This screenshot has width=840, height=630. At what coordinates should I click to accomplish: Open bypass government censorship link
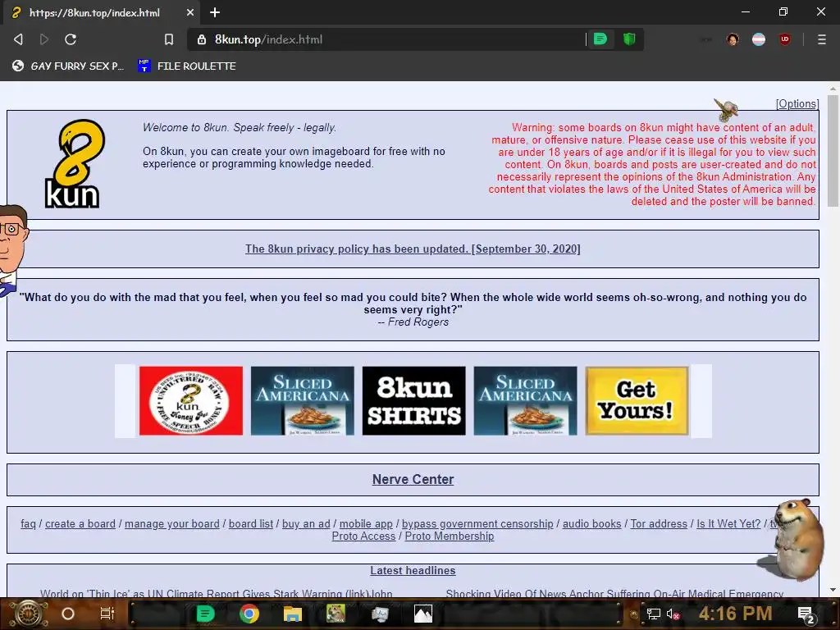click(477, 523)
